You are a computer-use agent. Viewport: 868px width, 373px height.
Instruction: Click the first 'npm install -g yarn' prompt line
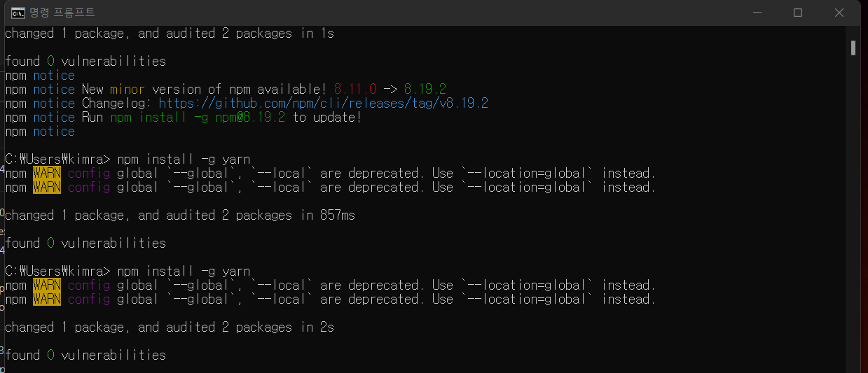point(128,160)
